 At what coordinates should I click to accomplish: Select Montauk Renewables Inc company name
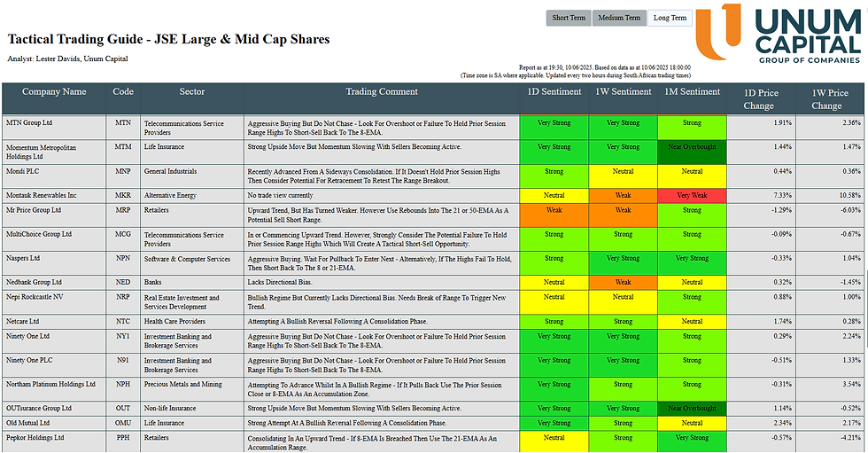pyautogui.click(x=41, y=196)
